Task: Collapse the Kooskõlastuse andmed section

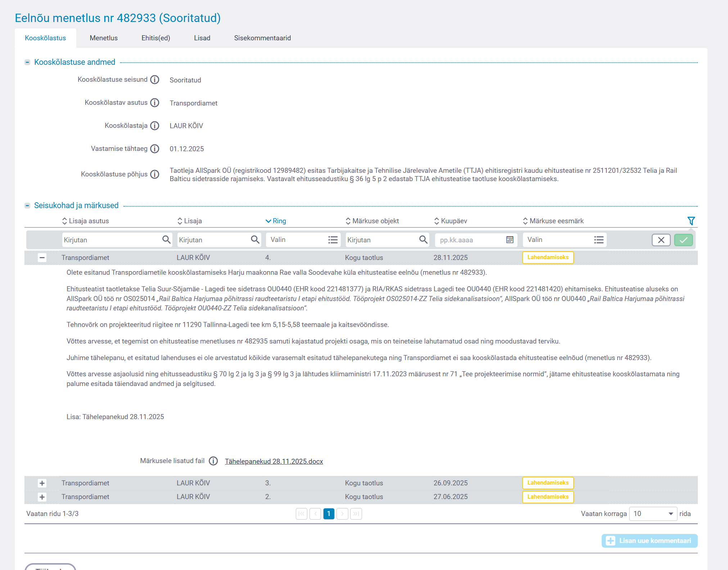Action: point(27,62)
